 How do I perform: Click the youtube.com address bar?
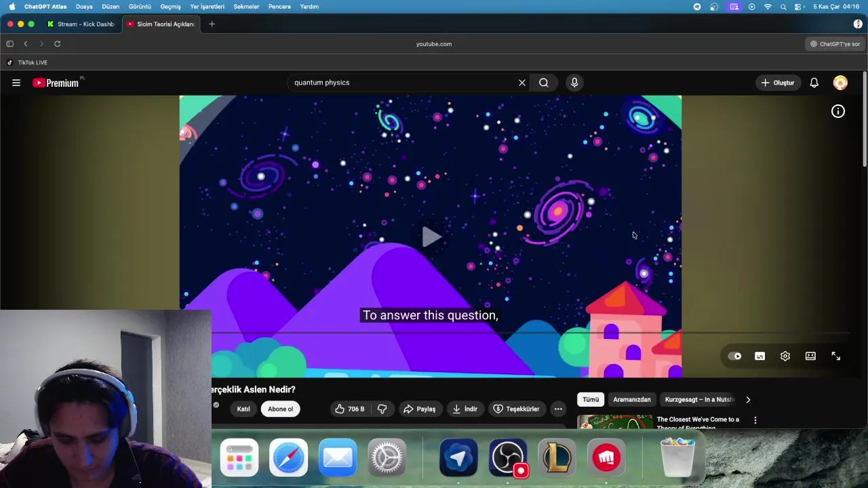pos(434,44)
